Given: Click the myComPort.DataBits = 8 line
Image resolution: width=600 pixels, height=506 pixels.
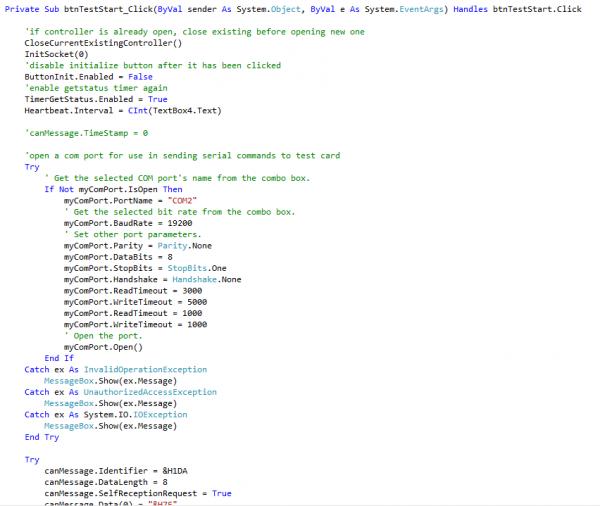Looking at the screenshot, I should point(118,257).
